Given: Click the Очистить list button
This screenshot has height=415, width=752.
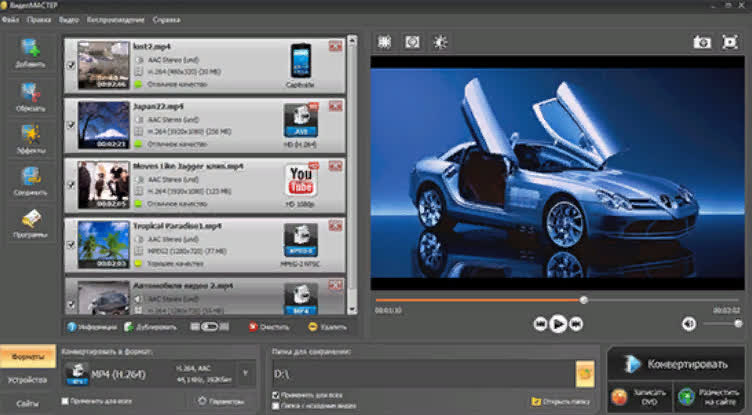Looking at the screenshot, I should tap(269, 327).
